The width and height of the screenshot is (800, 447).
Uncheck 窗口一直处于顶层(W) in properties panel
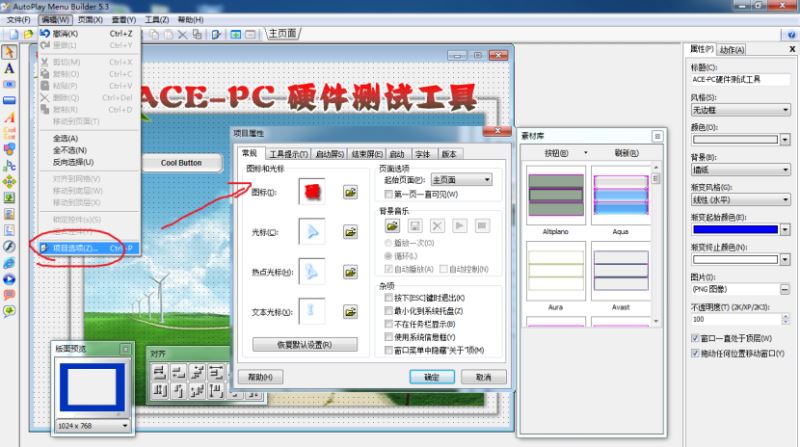click(695, 338)
